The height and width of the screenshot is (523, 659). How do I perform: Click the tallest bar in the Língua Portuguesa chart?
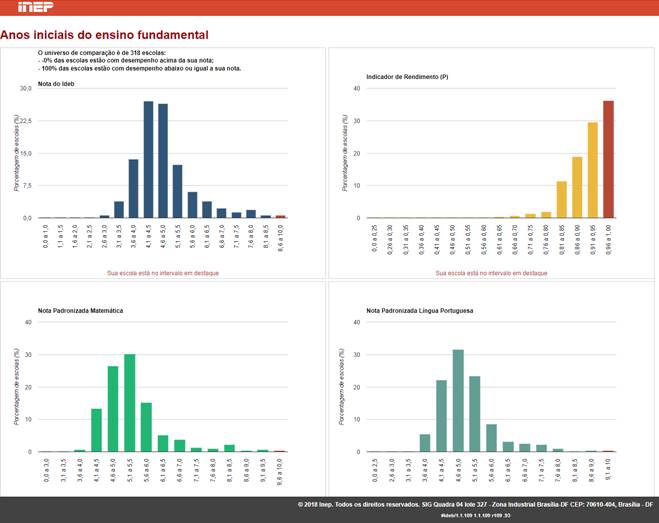(458, 400)
